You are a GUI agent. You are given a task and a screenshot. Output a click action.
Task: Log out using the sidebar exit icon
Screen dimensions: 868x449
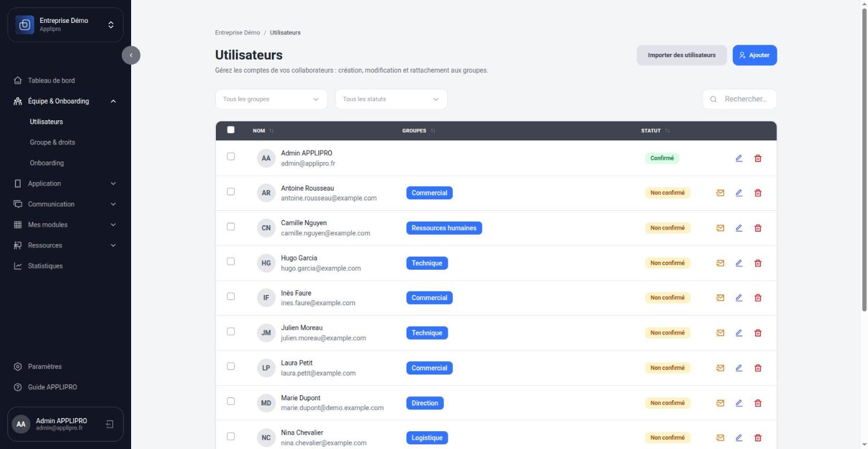[x=110, y=424]
